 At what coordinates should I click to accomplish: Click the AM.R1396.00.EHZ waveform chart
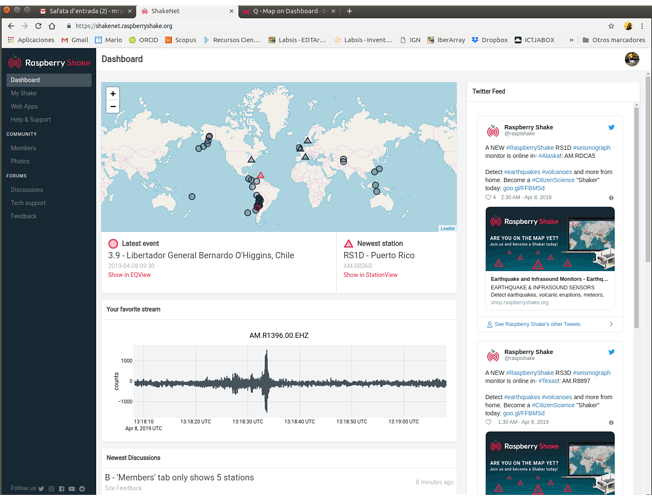290,381
